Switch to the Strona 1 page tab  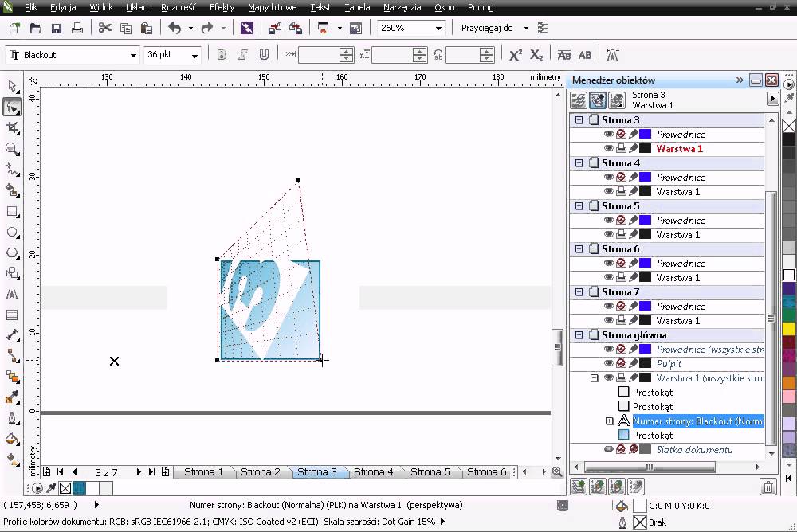[x=204, y=472]
